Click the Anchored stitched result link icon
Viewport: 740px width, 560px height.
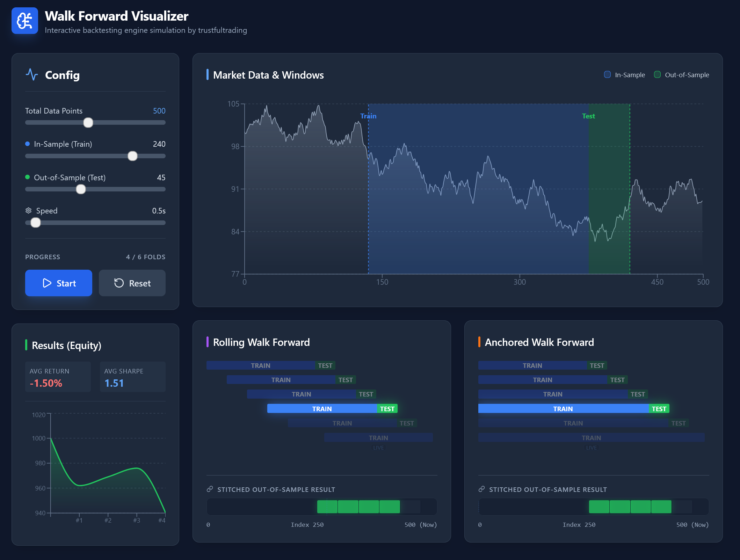pyautogui.click(x=481, y=489)
